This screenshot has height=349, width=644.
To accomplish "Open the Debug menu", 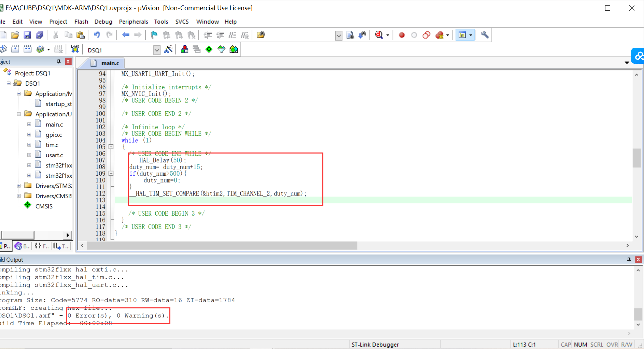I will (x=103, y=21).
